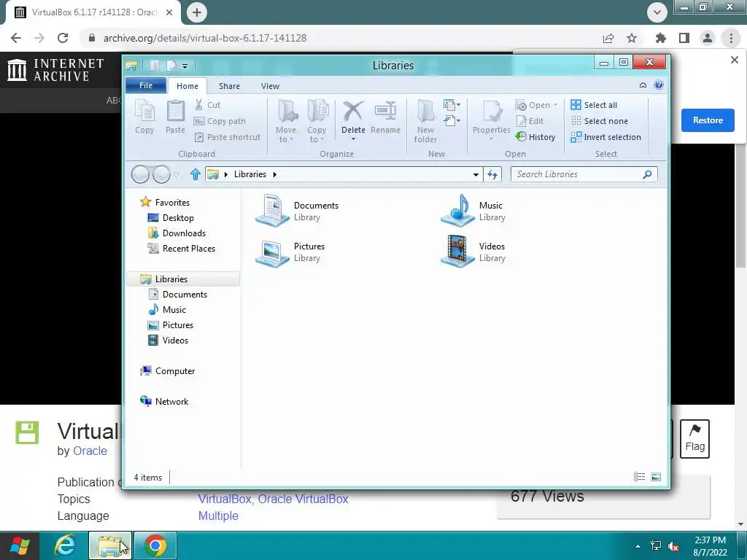The image size is (747, 560).
Task: Click the Flag button on archive page
Action: 694,439
